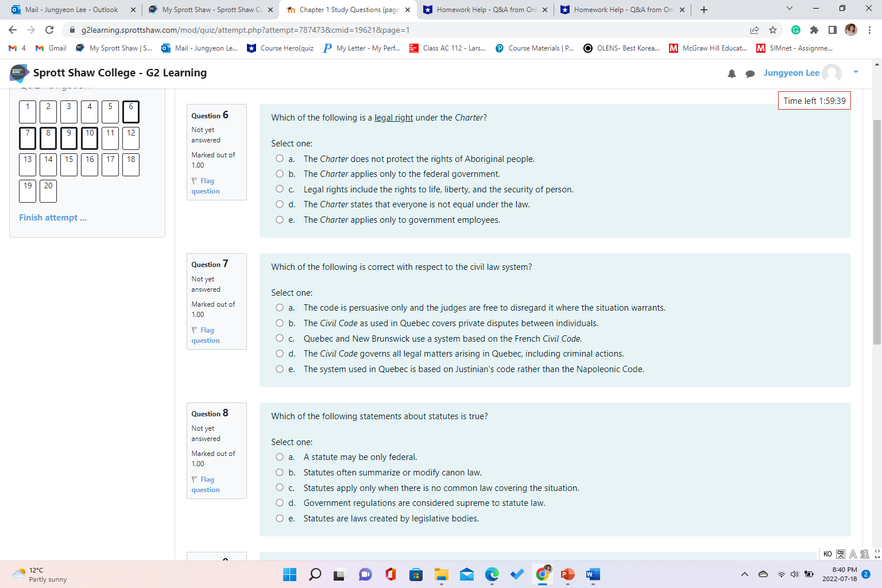Click the Sprott Shaw College logo
Viewport: 882px width, 588px height.
point(20,73)
